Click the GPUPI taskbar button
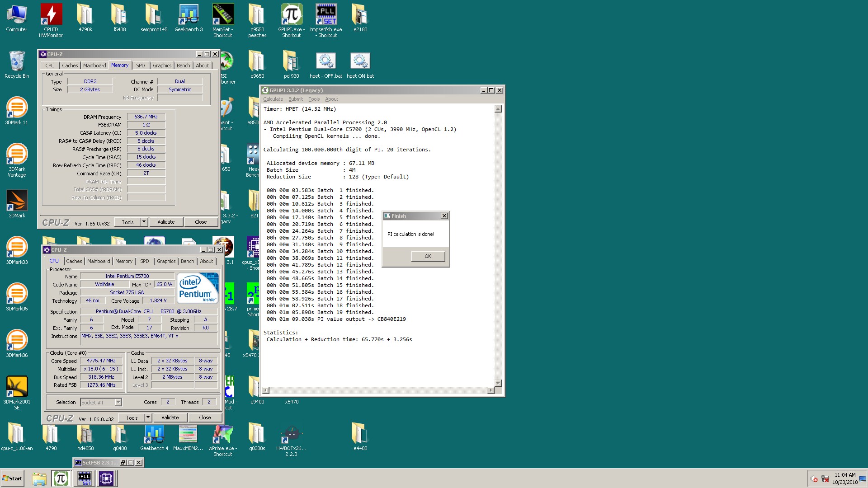 (x=61, y=479)
